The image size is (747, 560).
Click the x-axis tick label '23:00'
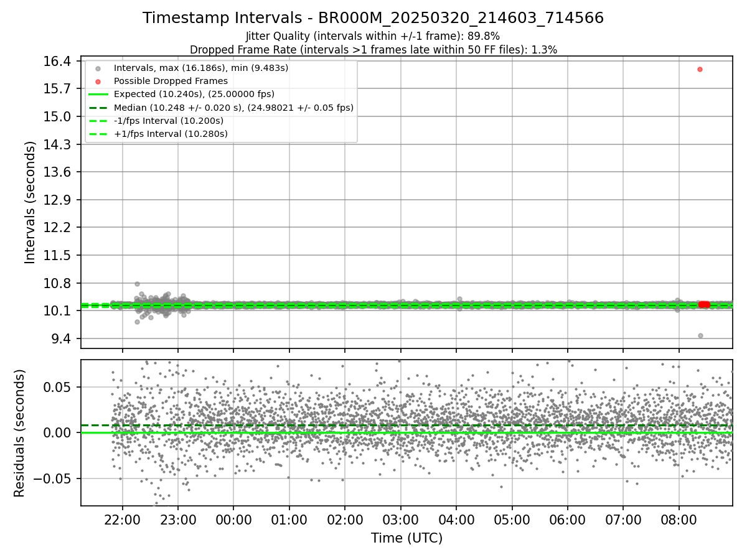click(x=178, y=519)
